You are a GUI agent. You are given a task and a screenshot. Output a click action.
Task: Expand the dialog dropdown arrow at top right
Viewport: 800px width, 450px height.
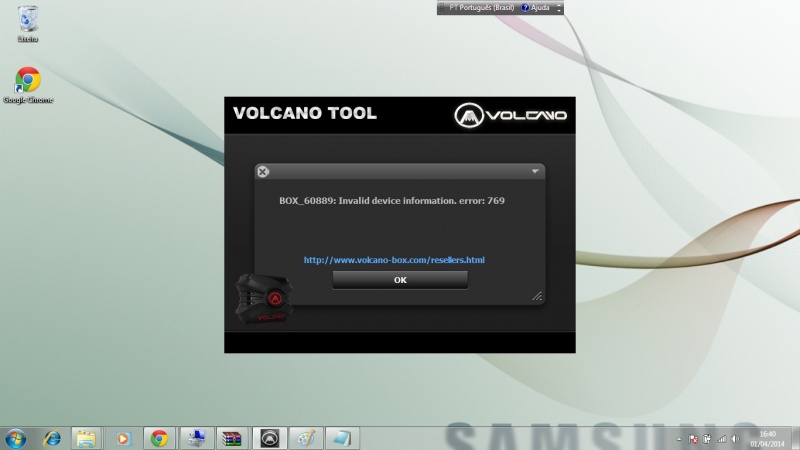pyautogui.click(x=535, y=171)
